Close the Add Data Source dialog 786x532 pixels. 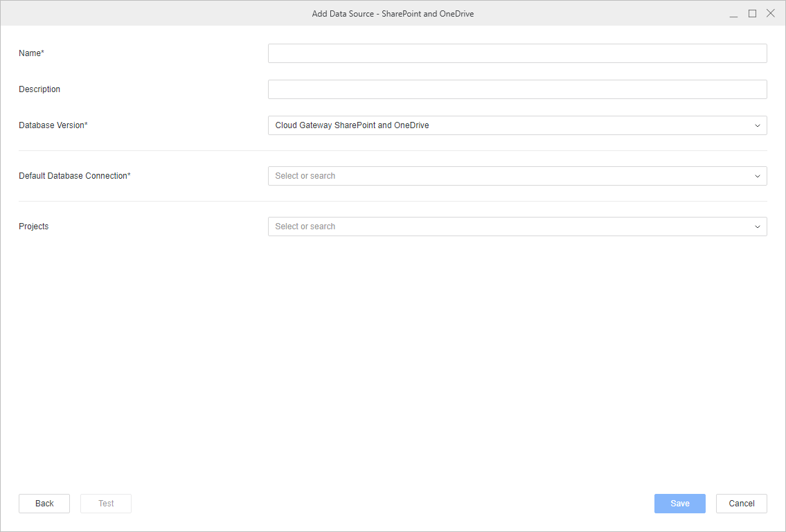[x=770, y=13]
